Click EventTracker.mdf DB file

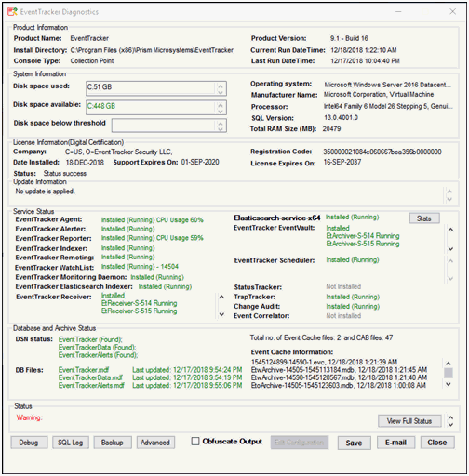point(84,370)
